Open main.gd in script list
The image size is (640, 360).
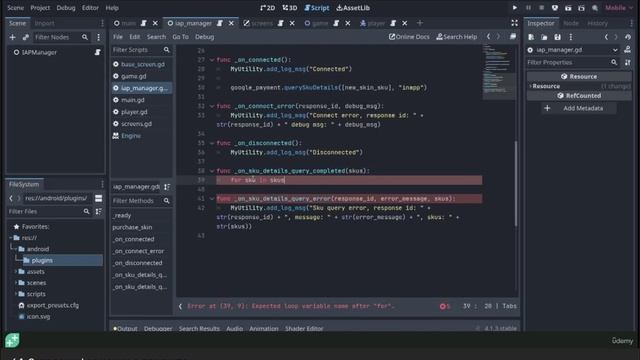[x=133, y=100]
